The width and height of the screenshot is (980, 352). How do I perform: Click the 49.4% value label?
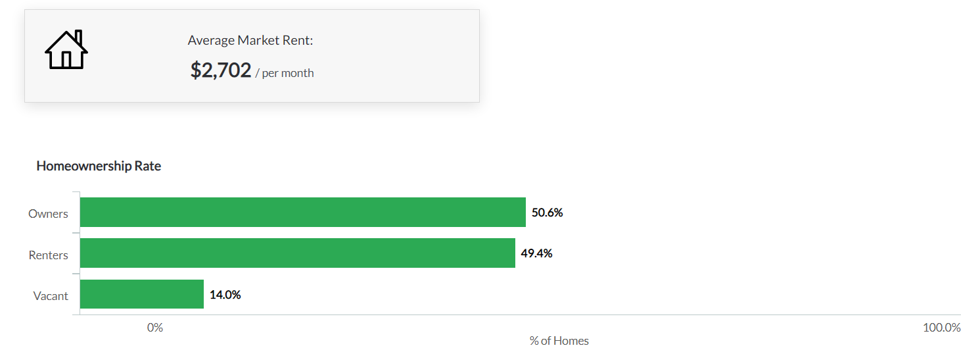click(537, 254)
